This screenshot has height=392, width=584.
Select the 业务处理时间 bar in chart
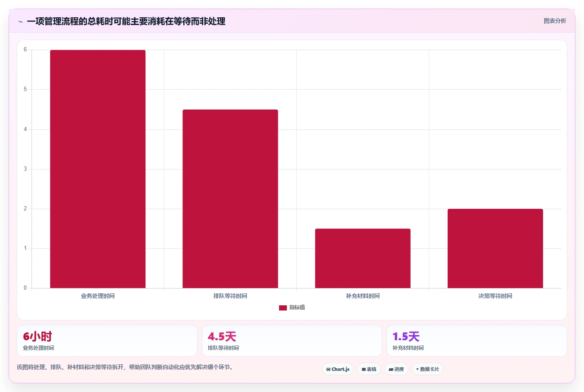[98, 169]
